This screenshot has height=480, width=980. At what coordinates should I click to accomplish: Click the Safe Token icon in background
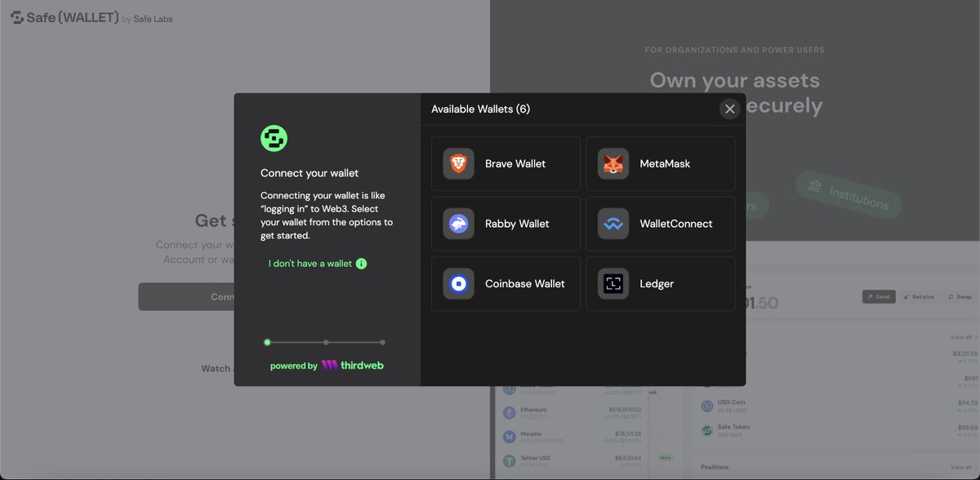pyautogui.click(x=707, y=430)
